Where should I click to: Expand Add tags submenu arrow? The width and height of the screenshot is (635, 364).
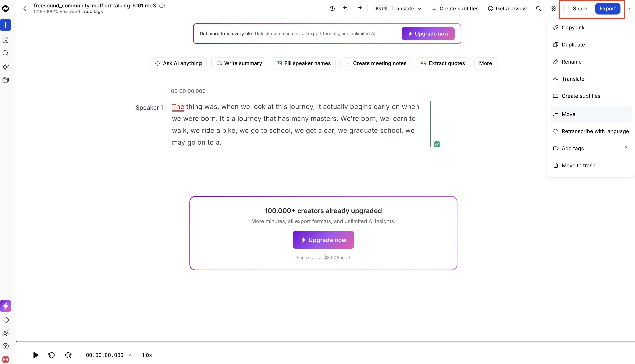pos(626,149)
